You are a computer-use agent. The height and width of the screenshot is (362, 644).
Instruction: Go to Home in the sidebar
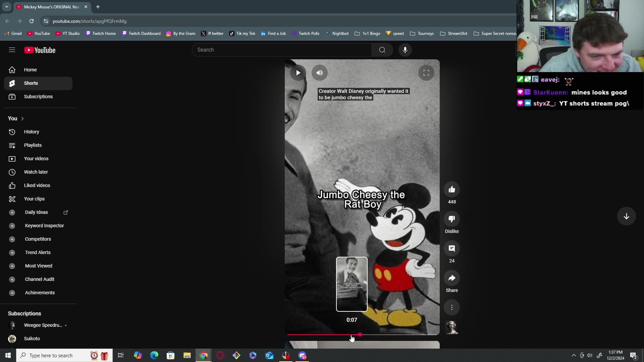(x=38, y=70)
